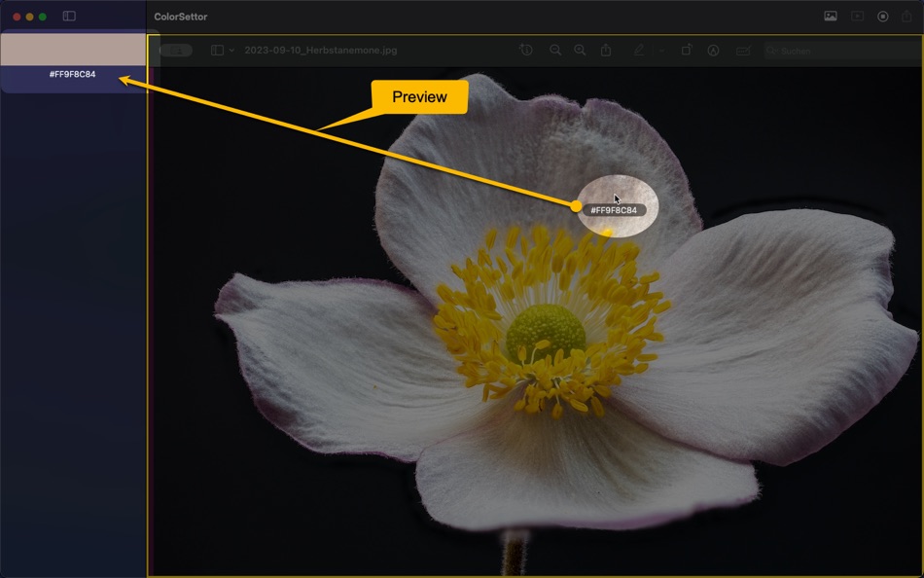Click the Preview form filling icon

click(x=743, y=51)
